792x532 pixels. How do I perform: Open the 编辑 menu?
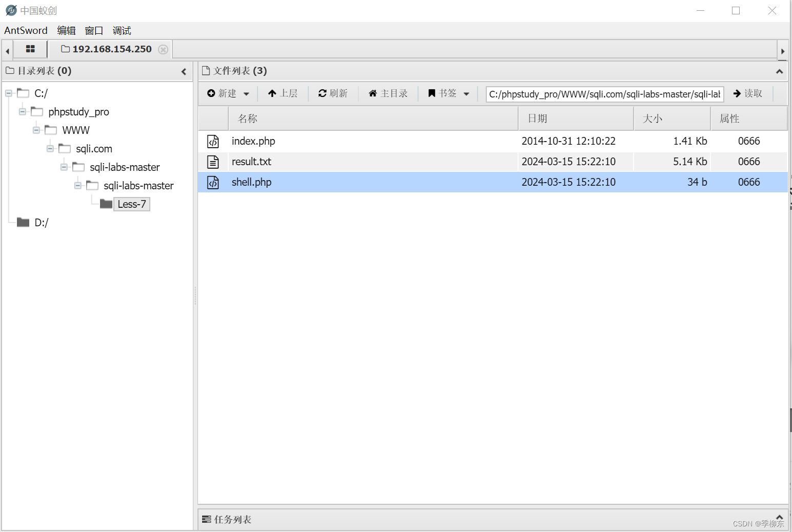coord(66,30)
